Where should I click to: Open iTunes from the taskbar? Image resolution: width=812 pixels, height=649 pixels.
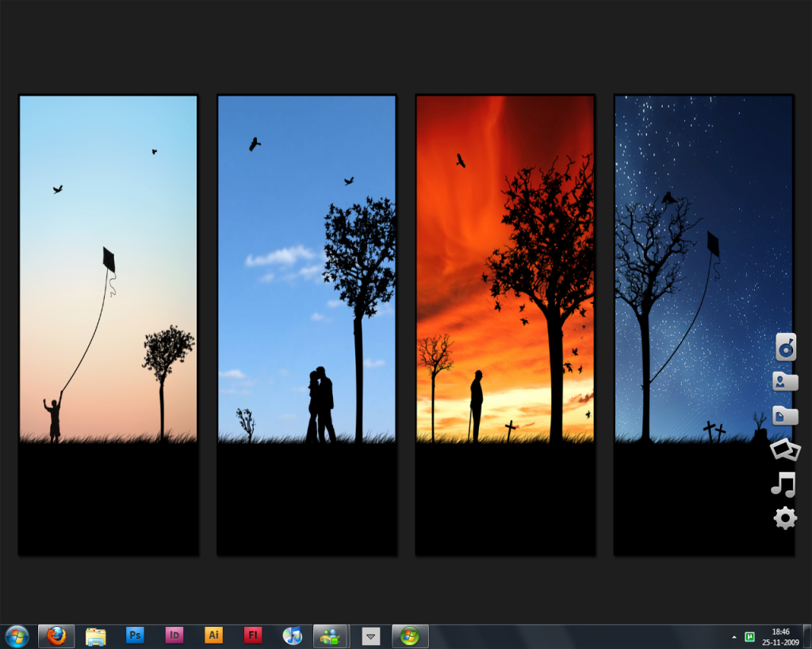(293, 636)
